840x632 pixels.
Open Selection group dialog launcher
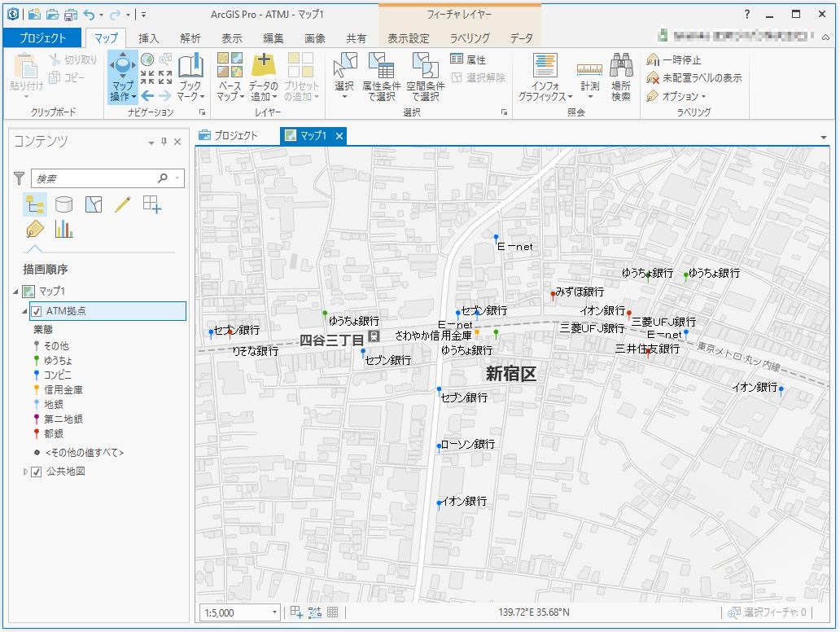pyautogui.click(x=504, y=112)
